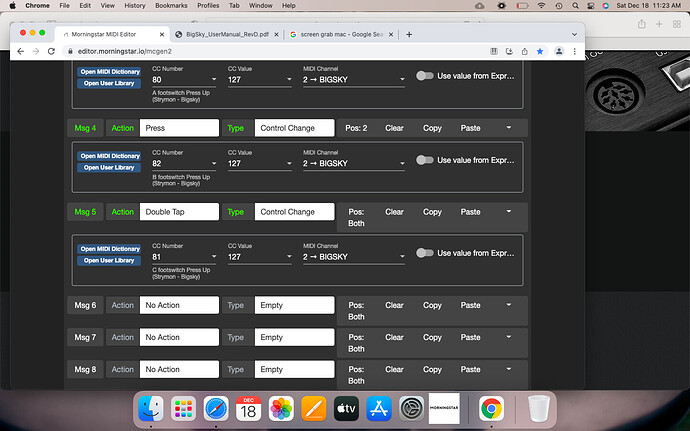Open Spotlight search in menu bar

(575, 6)
